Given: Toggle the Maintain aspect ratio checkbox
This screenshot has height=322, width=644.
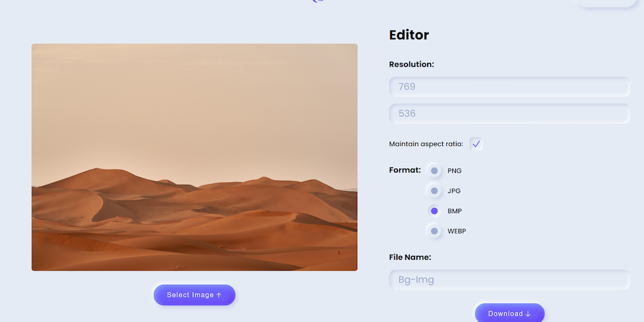Looking at the screenshot, I should point(476,144).
